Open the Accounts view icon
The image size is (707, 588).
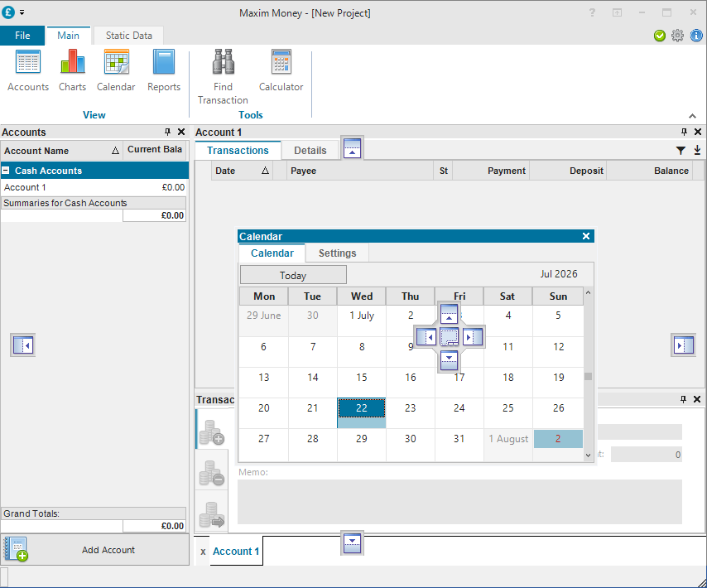tap(28, 70)
